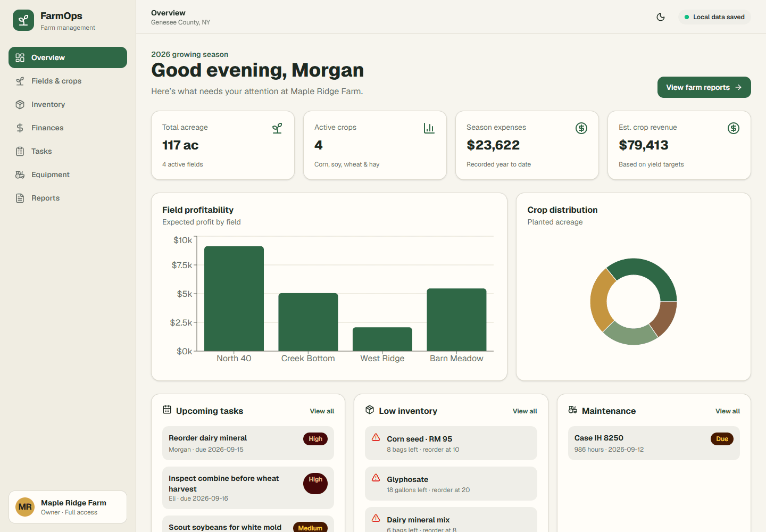
Task: Click the Barn Meadow bar in chart
Action: (456, 320)
